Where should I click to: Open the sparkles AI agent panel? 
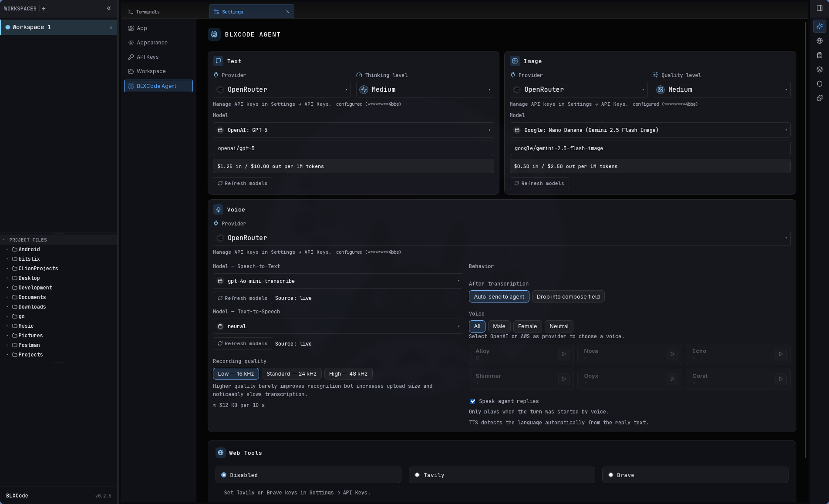tap(819, 27)
